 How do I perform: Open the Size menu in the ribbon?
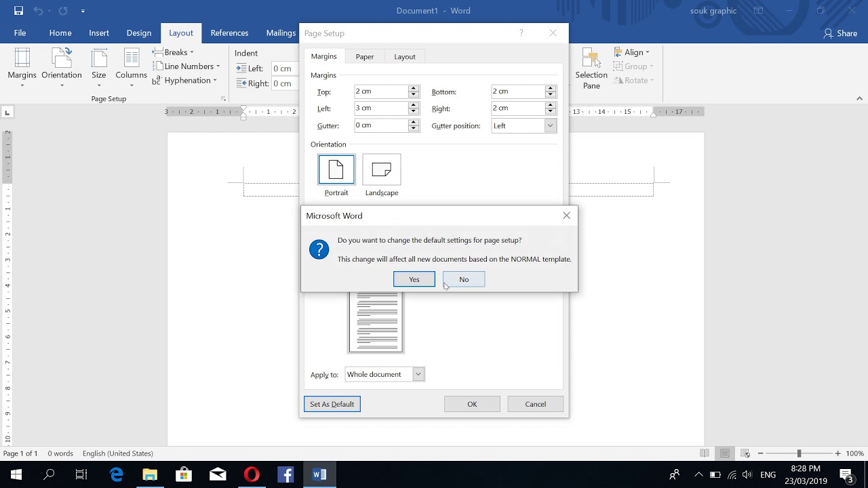pyautogui.click(x=99, y=68)
